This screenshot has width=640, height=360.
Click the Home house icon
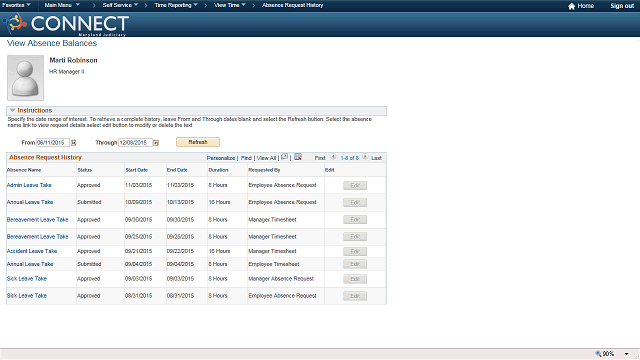coord(571,6)
